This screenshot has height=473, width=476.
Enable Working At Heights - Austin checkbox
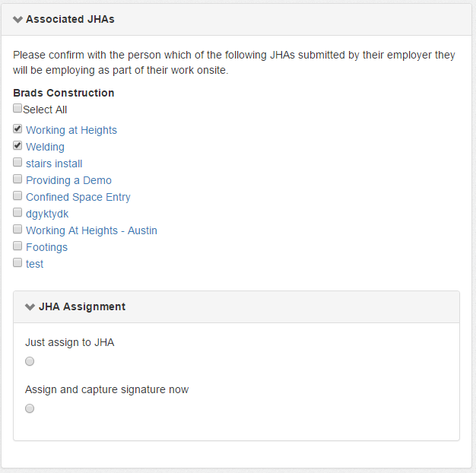tap(17, 230)
